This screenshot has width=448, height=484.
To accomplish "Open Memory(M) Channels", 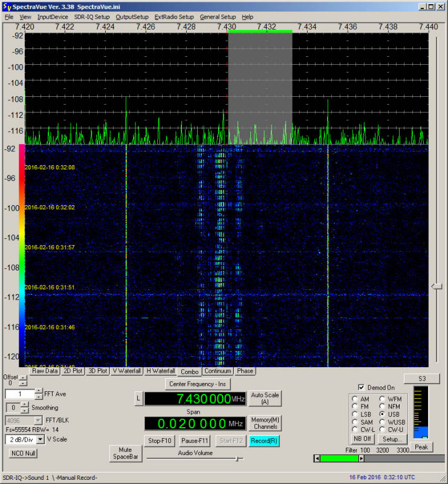I will pyautogui.click(x=265, y=423).
